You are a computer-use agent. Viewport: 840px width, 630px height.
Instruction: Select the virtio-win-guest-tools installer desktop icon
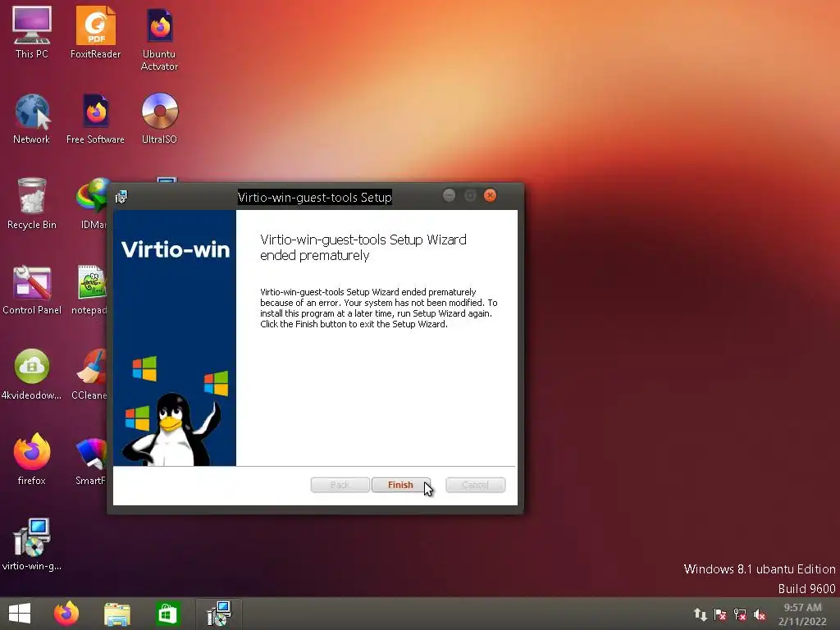[32, 545]
